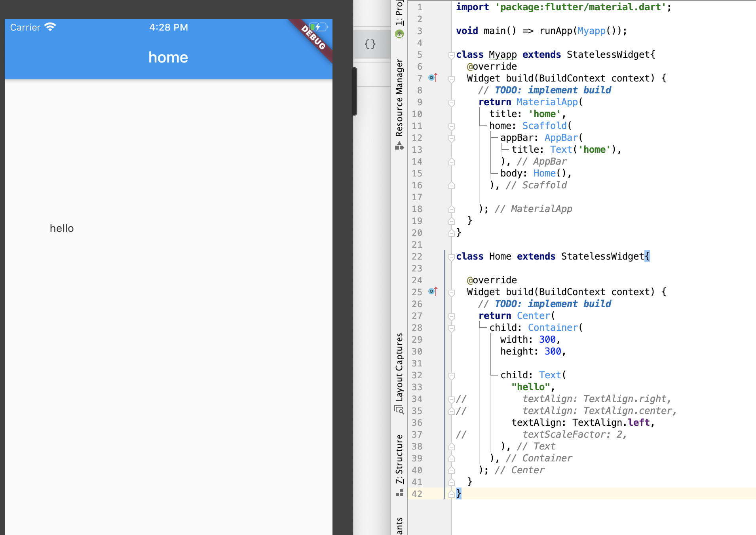Click the comment fold marker on line 35
Screen dimensions: 756x535
coord(451,411)
